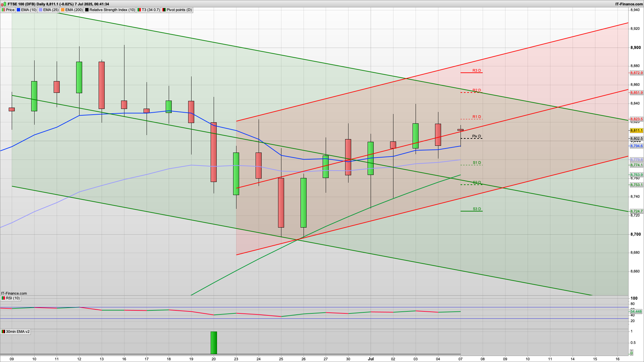Viewport: 644px width, 362px height.
Task: Click the lavender EMA (25) color swatch
Action: pyautogui.click(x=41, y=10)
